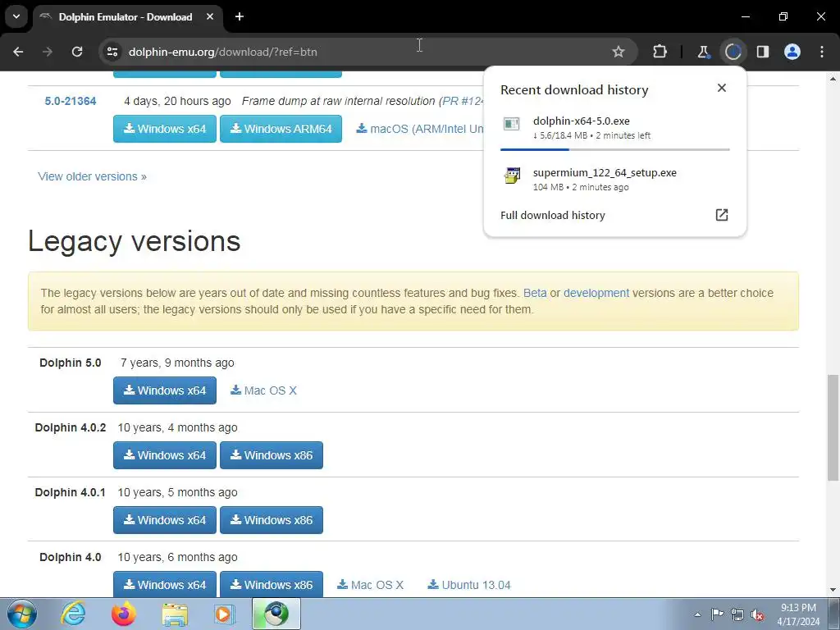
Task: Open site information icon in address bar
Action: tap(112, 52)
